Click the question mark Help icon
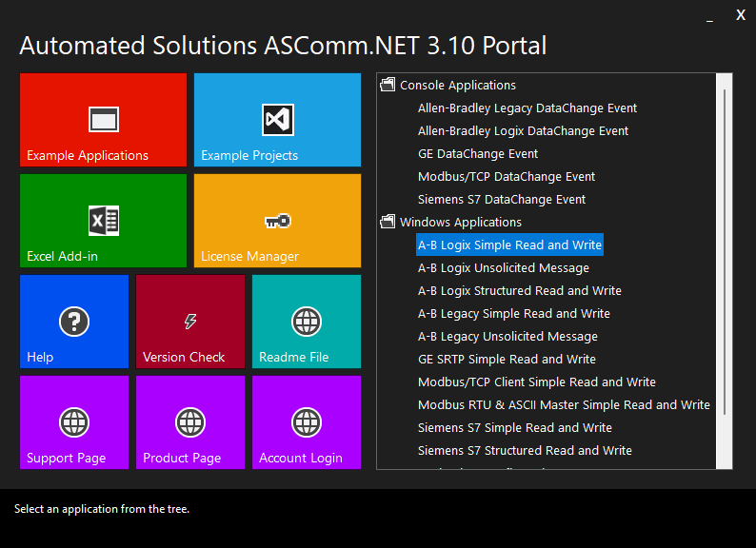756x548 pixels. (74, 322)
